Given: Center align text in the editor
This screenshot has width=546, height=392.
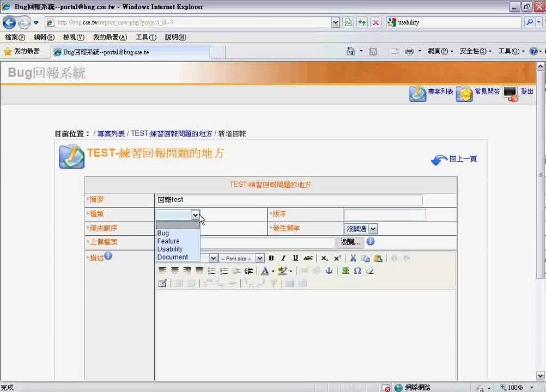Looking at the screenshot, I should pyautogui.click(x=175, y=271).
